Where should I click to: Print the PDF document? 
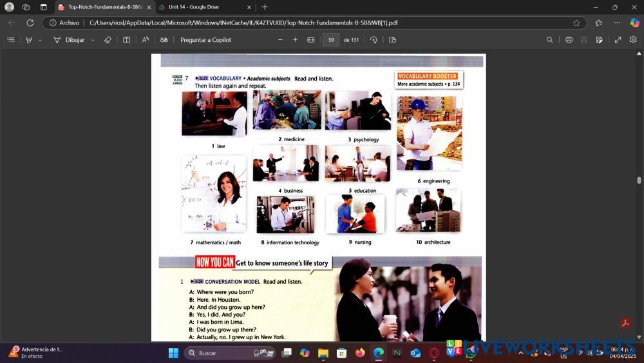(x=569, y=40)
